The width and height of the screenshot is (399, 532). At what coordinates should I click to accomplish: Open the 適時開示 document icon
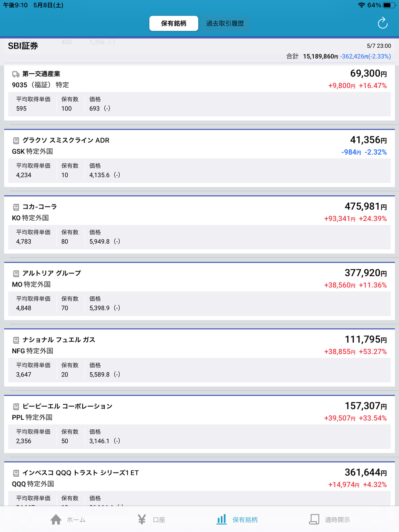[x=314, y=519]
